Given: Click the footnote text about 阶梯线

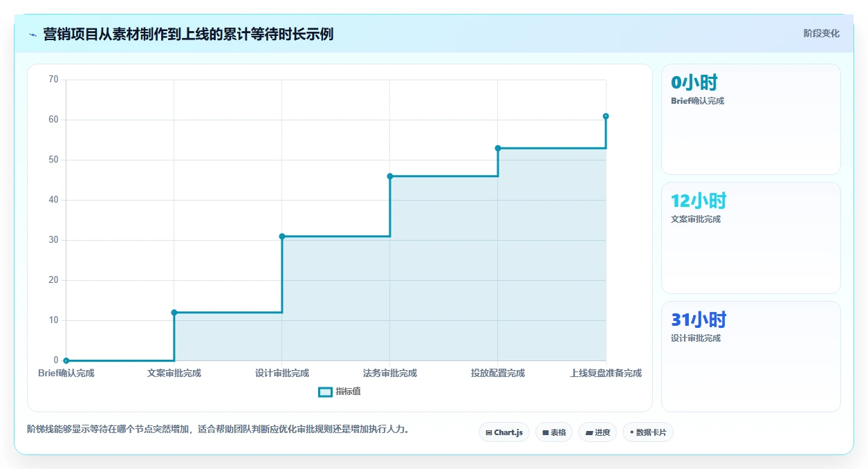Looking at the screenshot, I should [221, 429].
